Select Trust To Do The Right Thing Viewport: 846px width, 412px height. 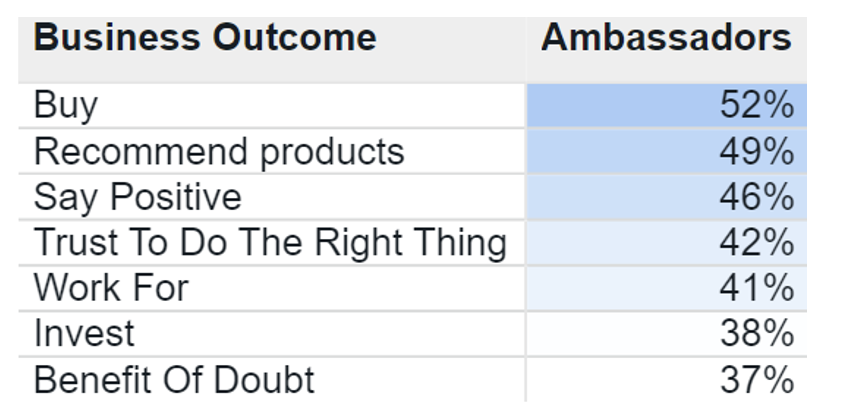(x=270, y=243)
